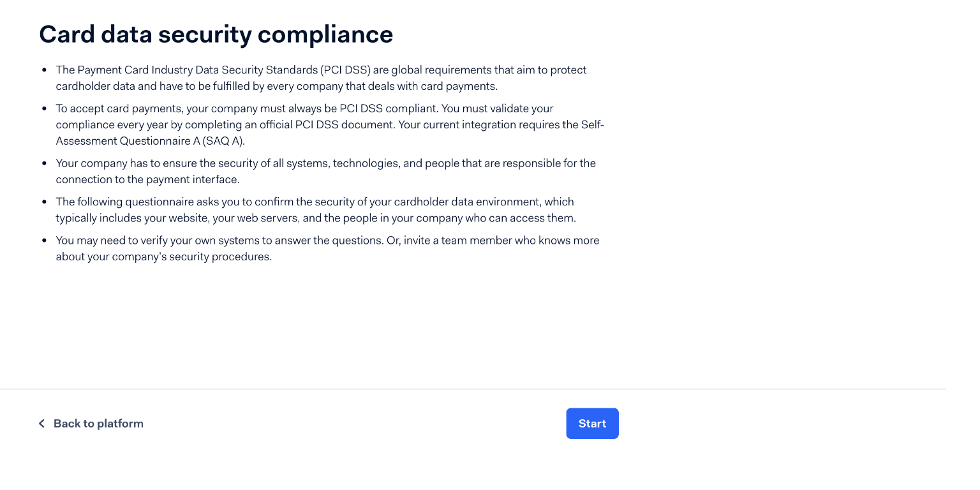Click the left chevron back arrow icon
Screen dimensions: 980x490
pos(41,424)
